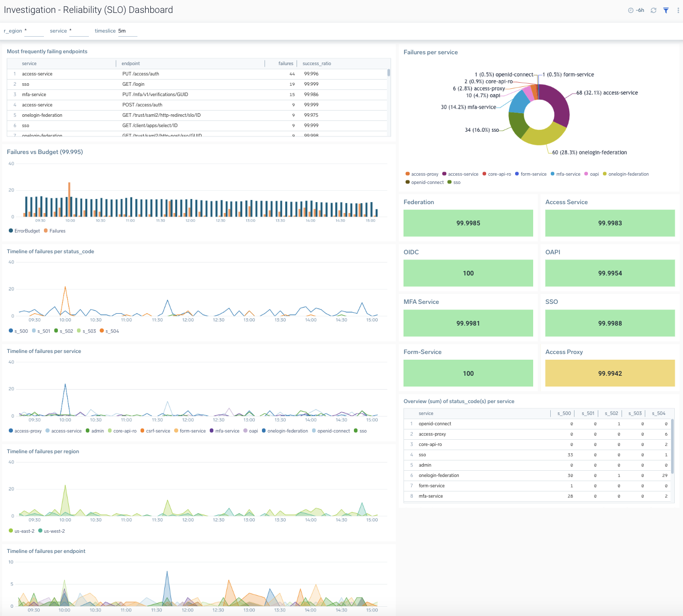Image resolution: width=683 pixels, height=616 pixels.
Task: Click the Most frequently failing endpoints panel title
Action: point(46,51)
